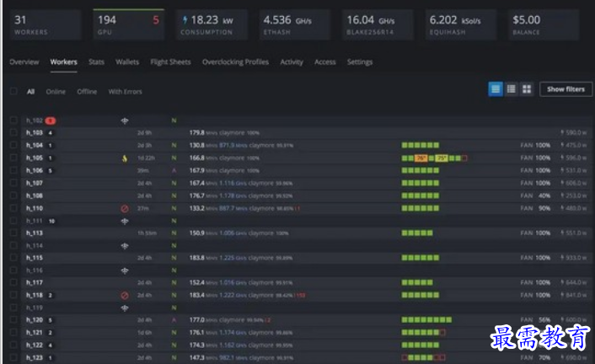Screen dimensions: 595x364
Task: Click badge 5 next to h_120
Action: 50,320
